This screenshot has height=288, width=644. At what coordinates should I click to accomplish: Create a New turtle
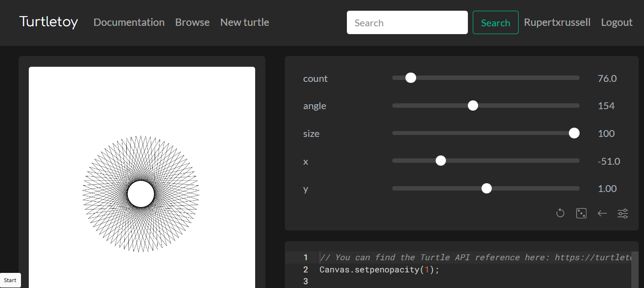point(244,22)
